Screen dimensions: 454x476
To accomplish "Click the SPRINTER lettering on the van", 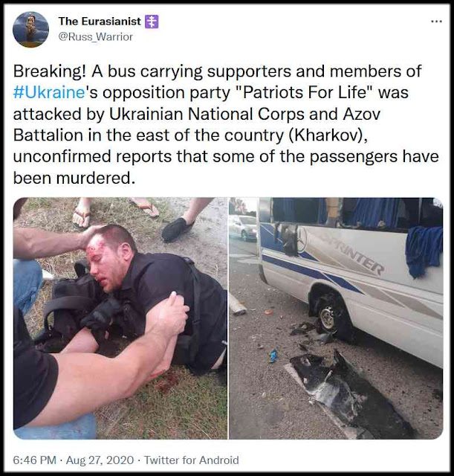I will [354, 254].
